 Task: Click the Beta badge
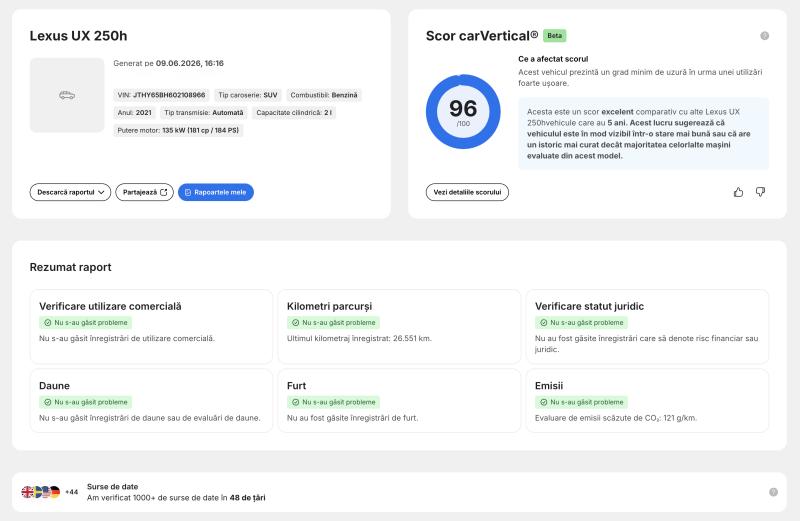[x=555, y=36]
